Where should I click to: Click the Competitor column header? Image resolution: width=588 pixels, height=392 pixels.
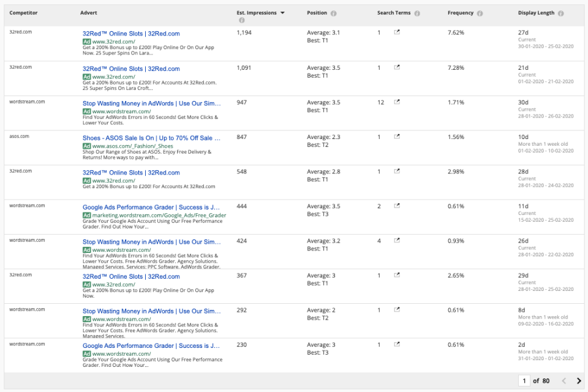[x=22, y=13]
